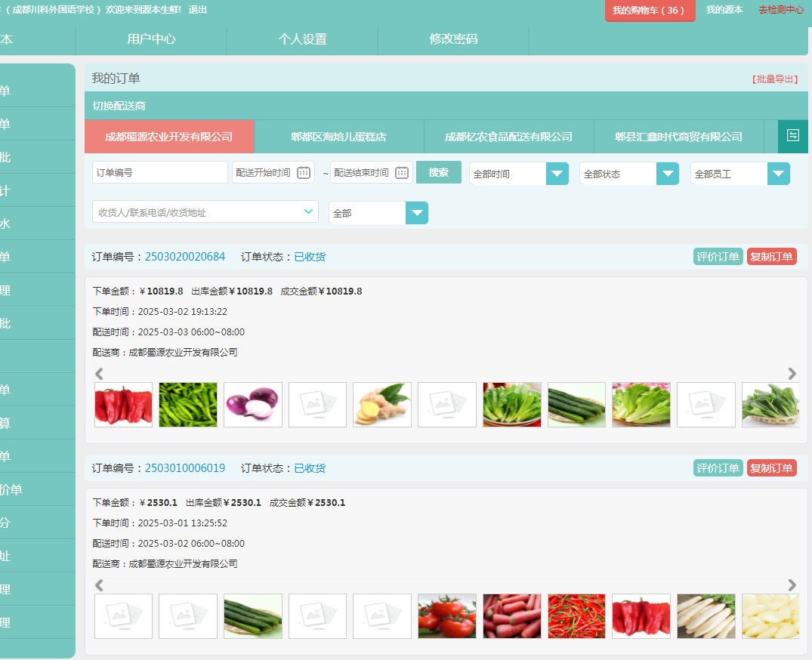Open order number 2503010006019
Viewport: 812px width, 660px height.
click(185, 468)
